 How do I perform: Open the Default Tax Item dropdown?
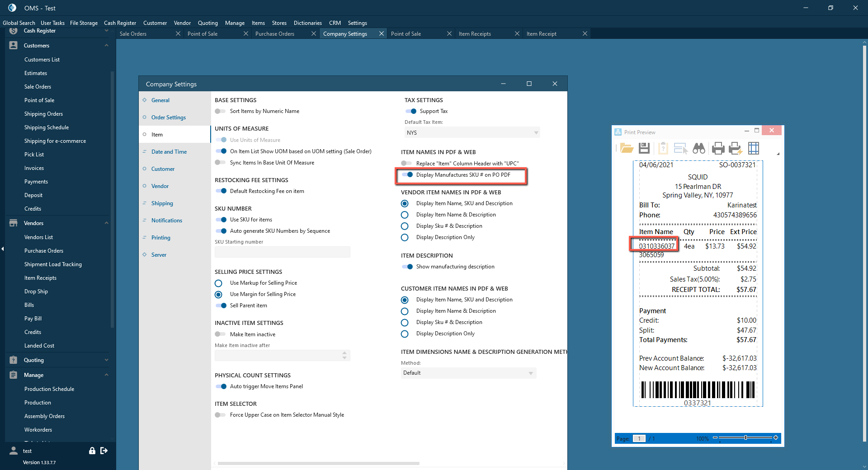pyautogui.click(x=472, y=133)
